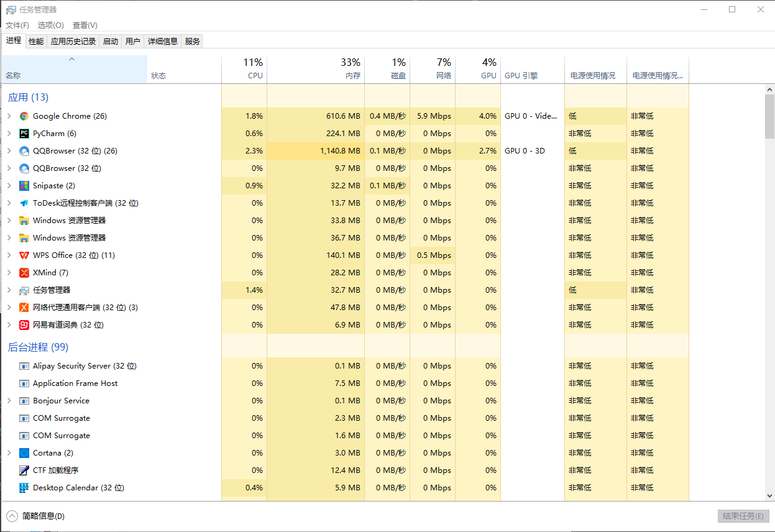This screenshot has height=532, width=775.
Task: Sort processes by 网络 column header
Action: tap(433, 69)
